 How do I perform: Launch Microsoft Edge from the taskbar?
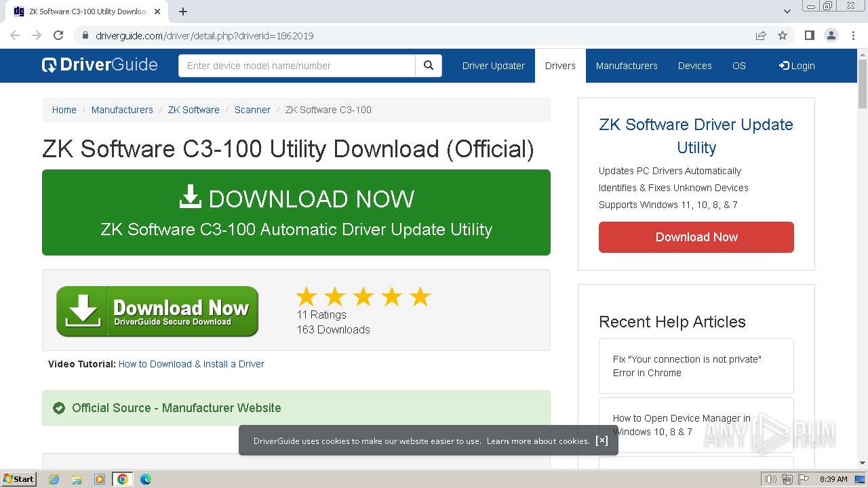pyautogui.click(x=145, y=479)
